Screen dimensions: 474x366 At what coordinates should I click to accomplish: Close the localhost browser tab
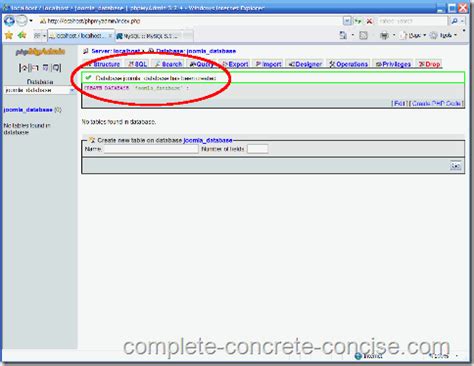click(110, 35)
